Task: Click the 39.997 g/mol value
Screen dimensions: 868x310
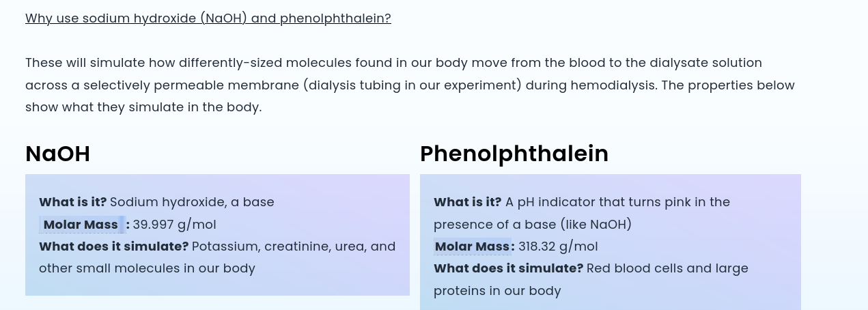Action: tap(174, 225)
